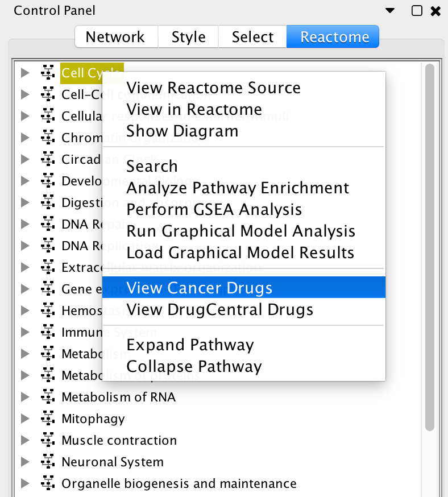448x497 pixels.
Task: Select the Cell Cycle tree row
Action: coord(92,73)
